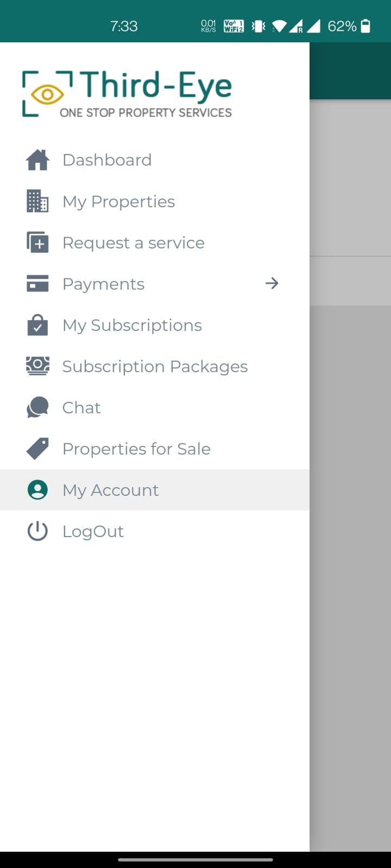Open Subscription Packages menu entry
391x868 pixels.
tap(155, 366)
